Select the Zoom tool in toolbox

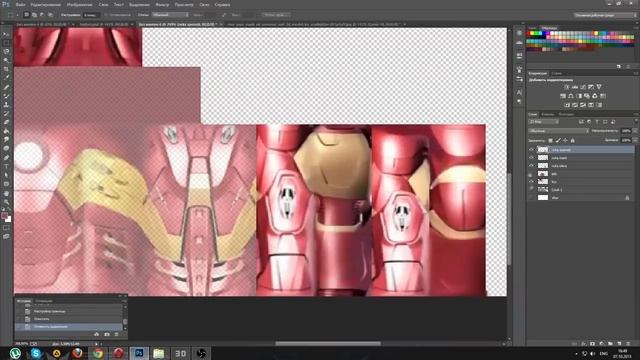coord(6,202)
